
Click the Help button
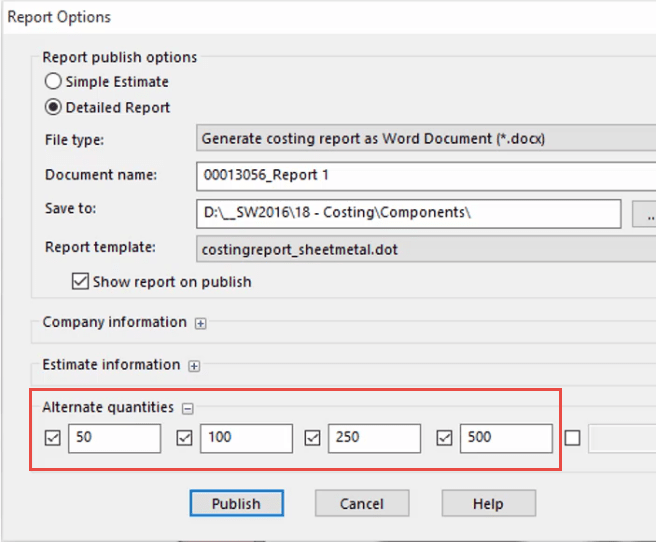coord(489,503)
